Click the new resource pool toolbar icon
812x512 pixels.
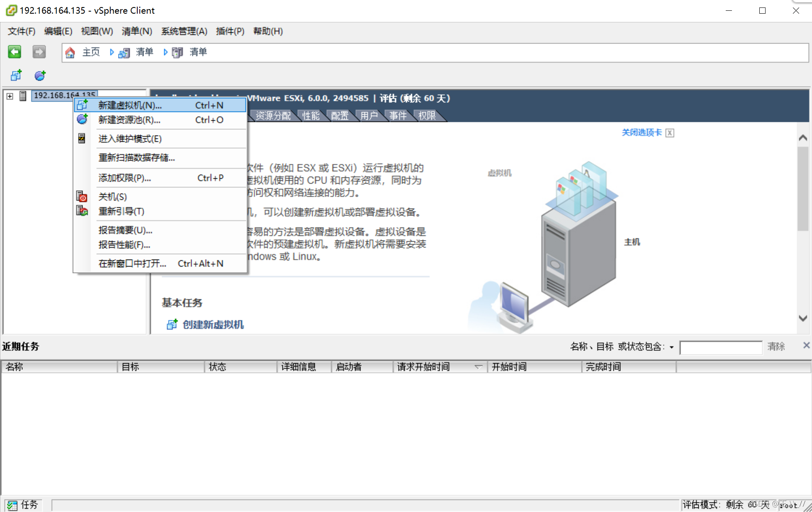[40, 75]
